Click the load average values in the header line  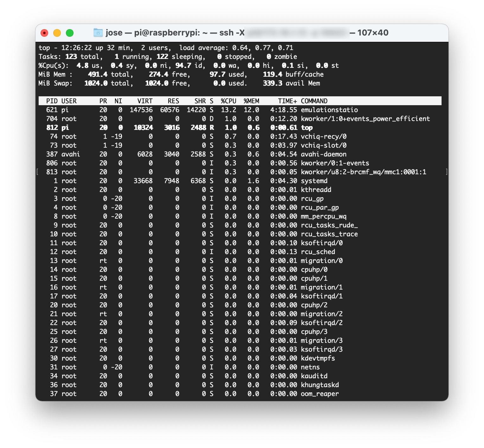tap(263, 48)
